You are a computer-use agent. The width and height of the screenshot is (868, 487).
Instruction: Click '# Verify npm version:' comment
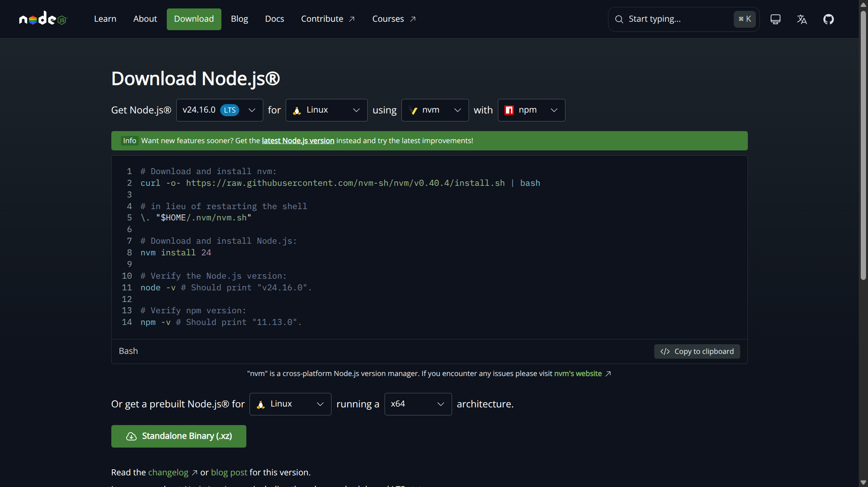(193, 311)
